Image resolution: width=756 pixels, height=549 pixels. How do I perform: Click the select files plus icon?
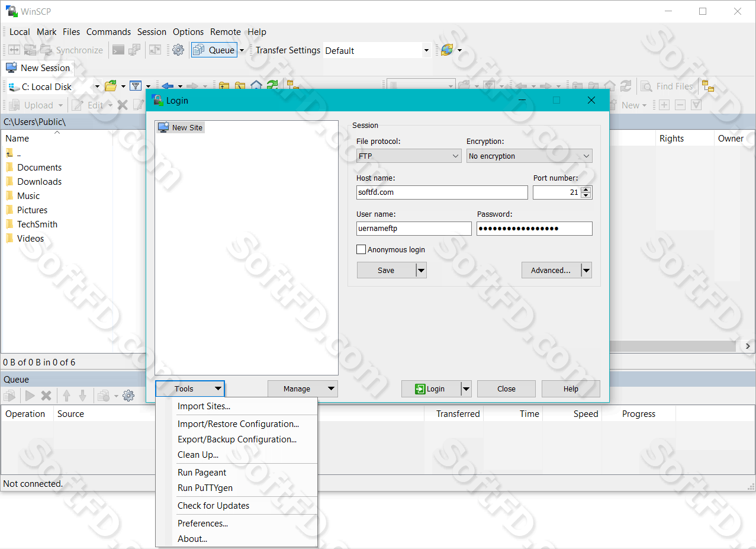coord(664,105)
